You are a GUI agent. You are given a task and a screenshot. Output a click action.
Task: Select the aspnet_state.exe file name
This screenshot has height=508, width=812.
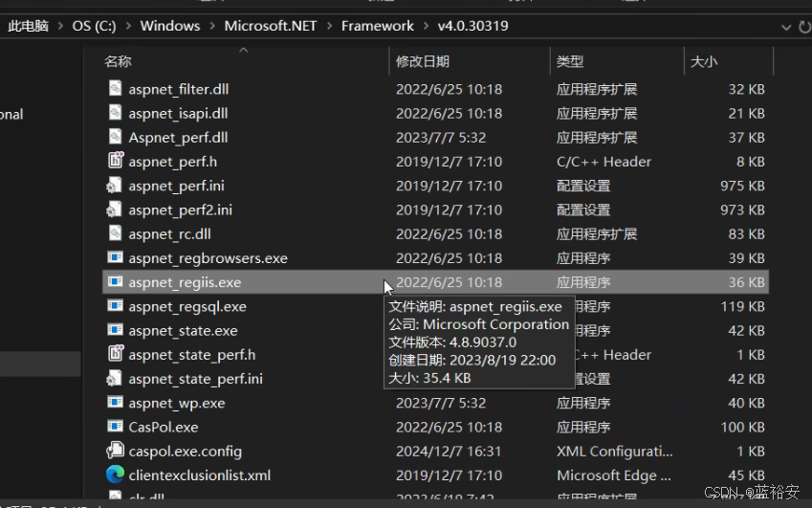click(184, 330)
